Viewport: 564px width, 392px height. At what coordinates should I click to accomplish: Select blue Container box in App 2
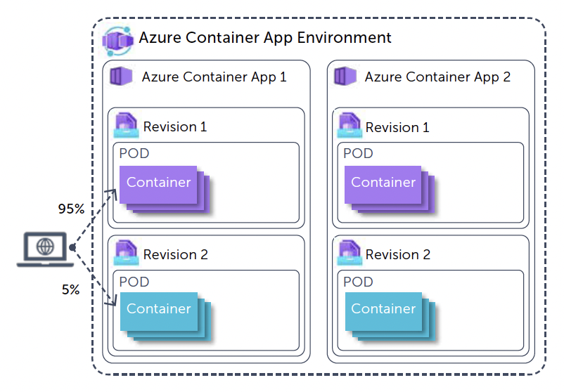coord(383,311)
